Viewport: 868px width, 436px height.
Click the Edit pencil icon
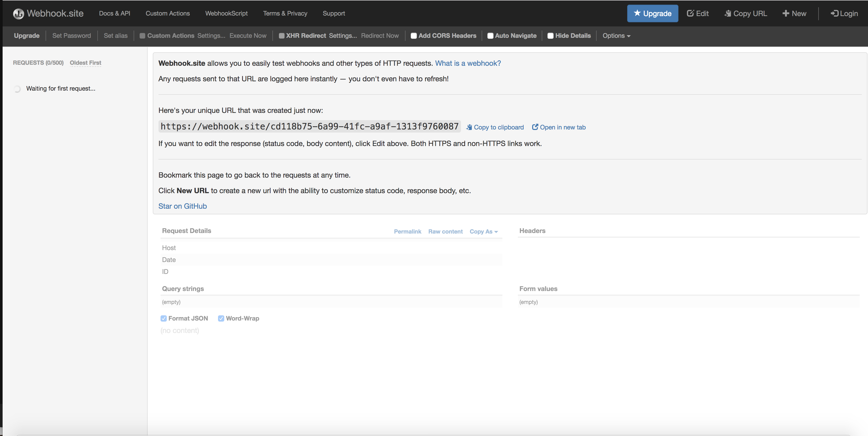[690, 13]
